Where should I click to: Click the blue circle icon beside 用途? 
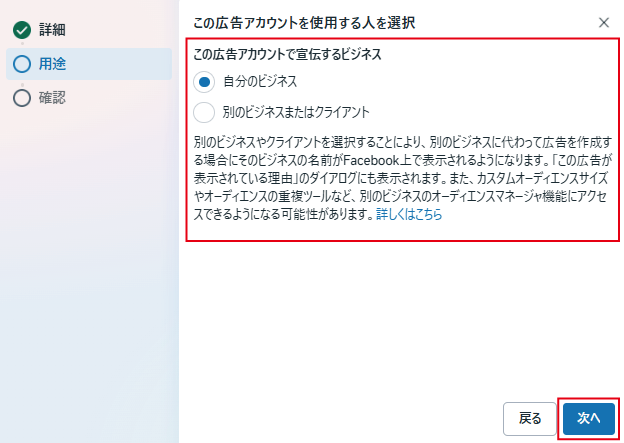pos(22,64)
